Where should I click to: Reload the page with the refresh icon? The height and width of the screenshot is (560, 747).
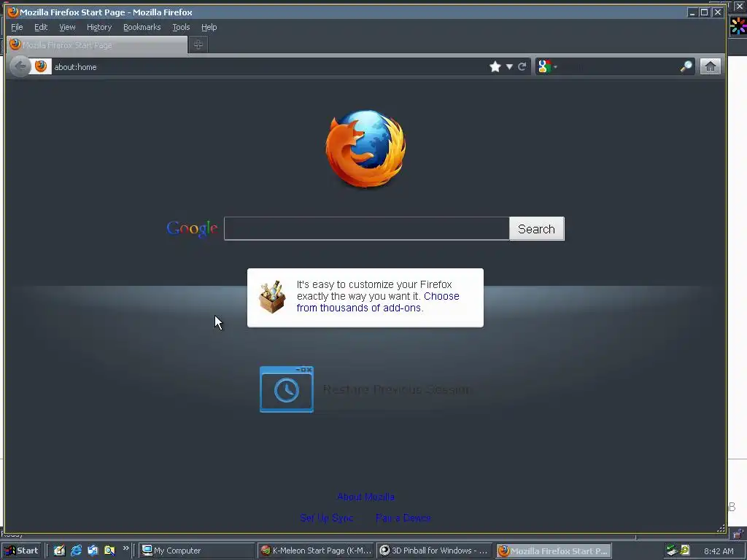(522, 66)
